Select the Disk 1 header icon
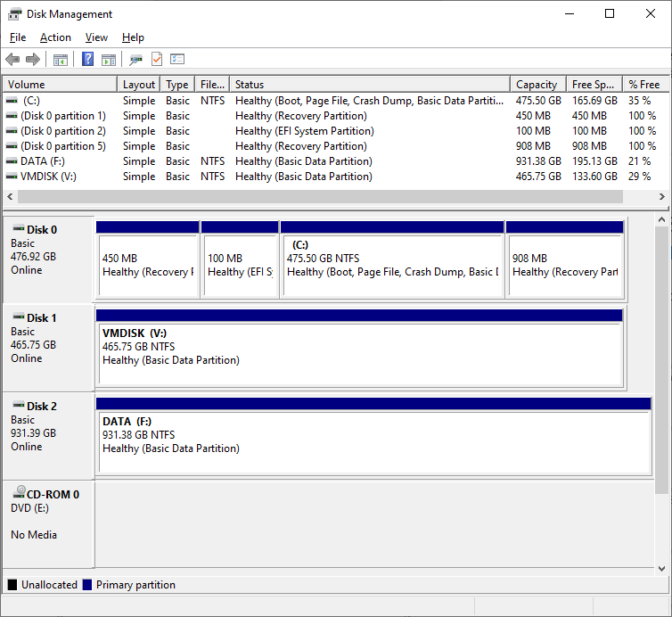The width and height of the screenshot is (672, 617). [x=19, y=317]
